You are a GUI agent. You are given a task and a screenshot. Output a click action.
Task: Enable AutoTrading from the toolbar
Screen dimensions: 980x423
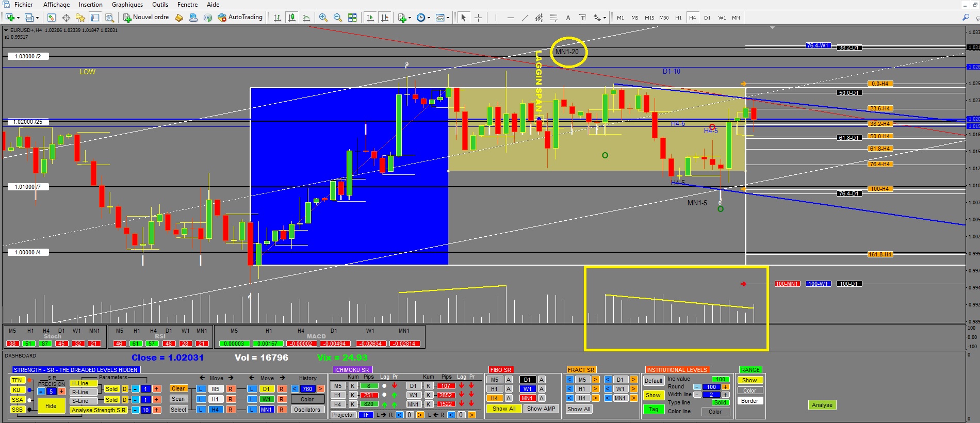coord(240,18)
